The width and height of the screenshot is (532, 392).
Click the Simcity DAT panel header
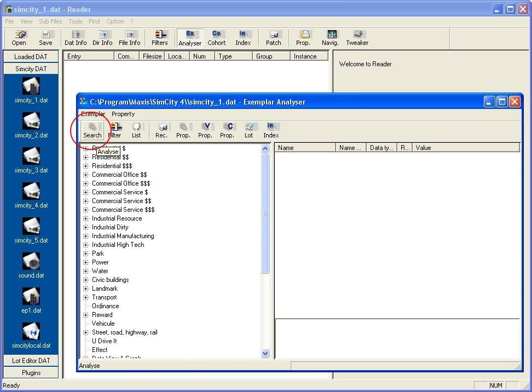(x=31, y=69)
